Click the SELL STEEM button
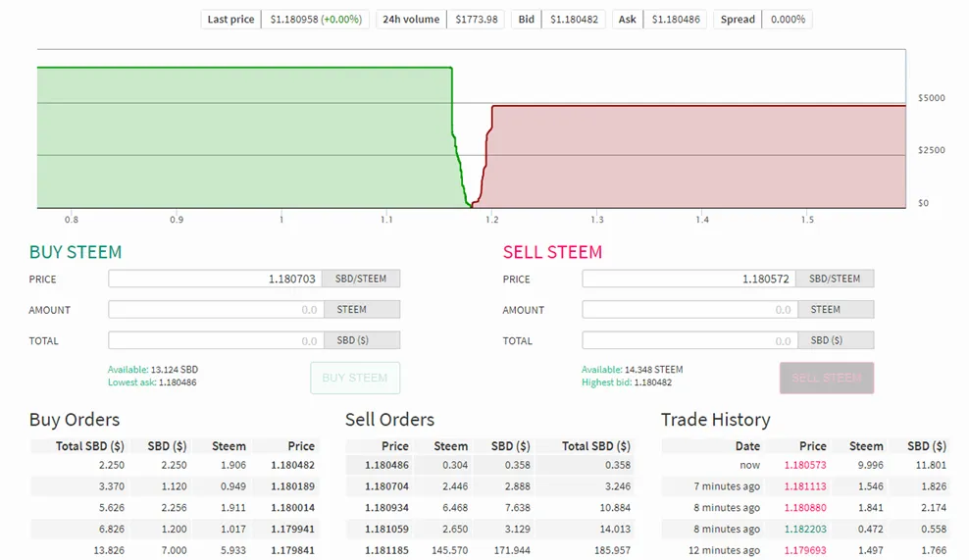 click(827, 378)
